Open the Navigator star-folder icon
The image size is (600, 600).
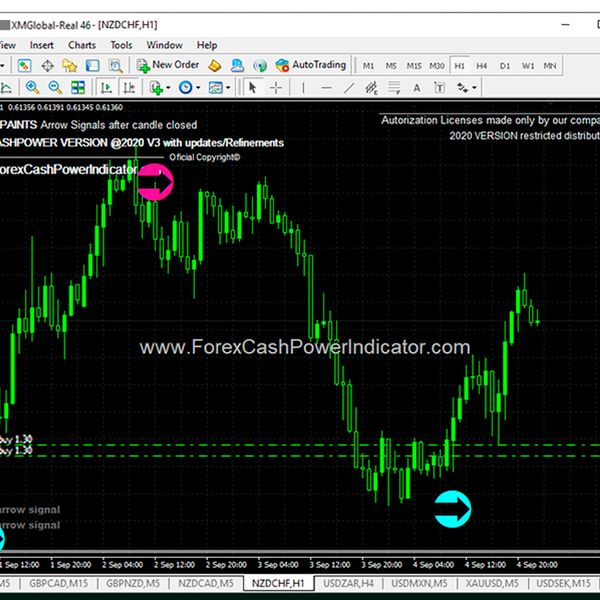point(70,66)
